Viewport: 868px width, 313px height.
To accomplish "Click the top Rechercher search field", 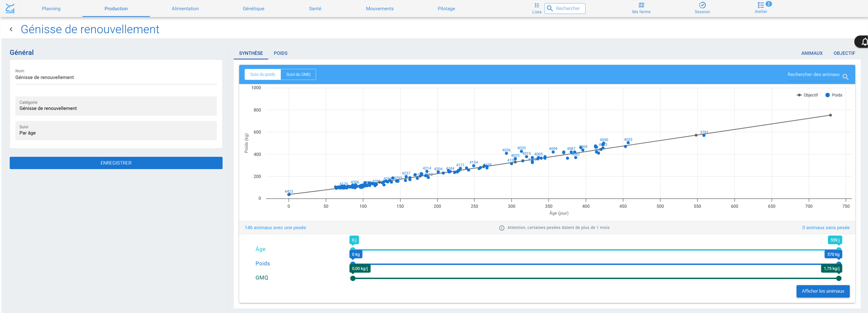I will [x=565, y=9].
